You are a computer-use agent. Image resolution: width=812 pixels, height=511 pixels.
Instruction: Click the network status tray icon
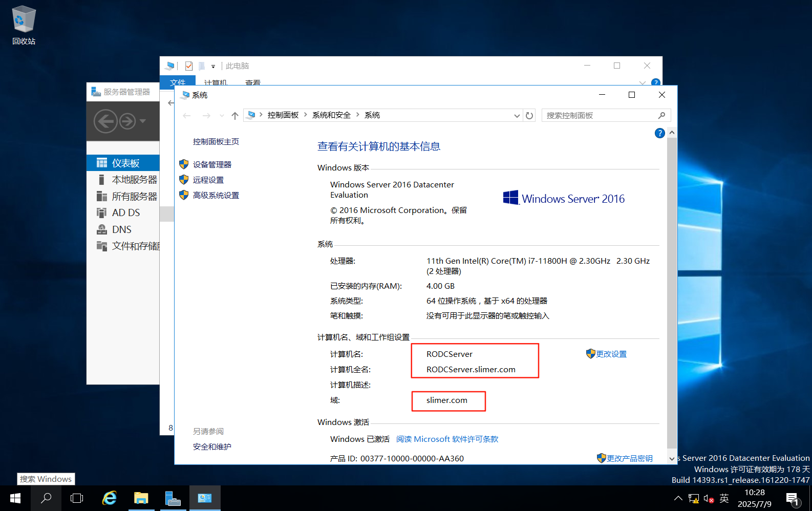pyautogui.click(x=694, y=499)
